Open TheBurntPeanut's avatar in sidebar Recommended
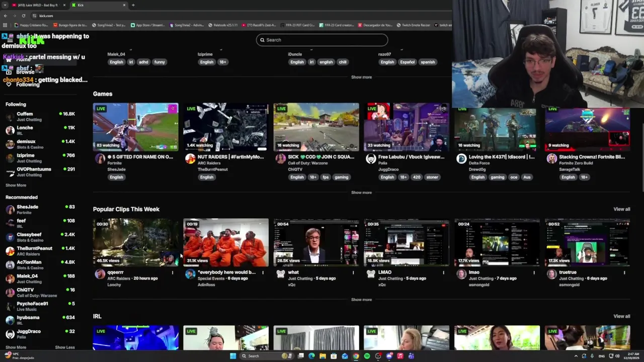Screen dimensions: 644x362 [x=10, y=251]
